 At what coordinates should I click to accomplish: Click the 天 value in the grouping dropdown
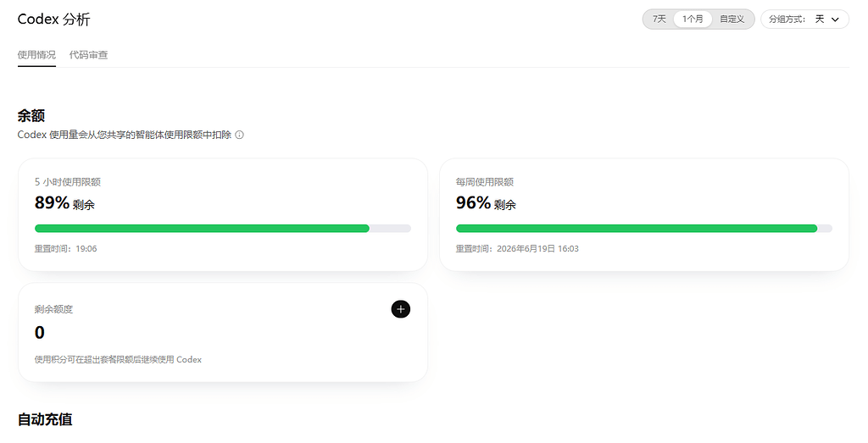pyautogui.click(x=820, y=19)
